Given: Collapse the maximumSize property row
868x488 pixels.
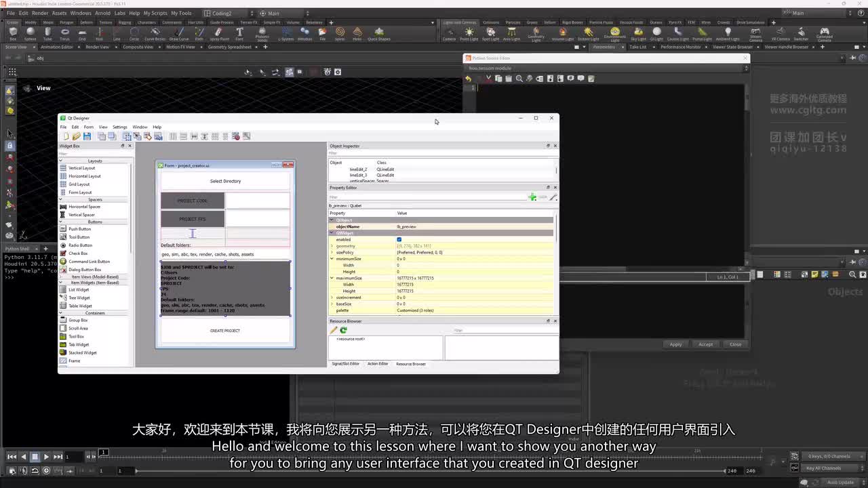Looking at the screenshot, I should (x=332, y=278).
